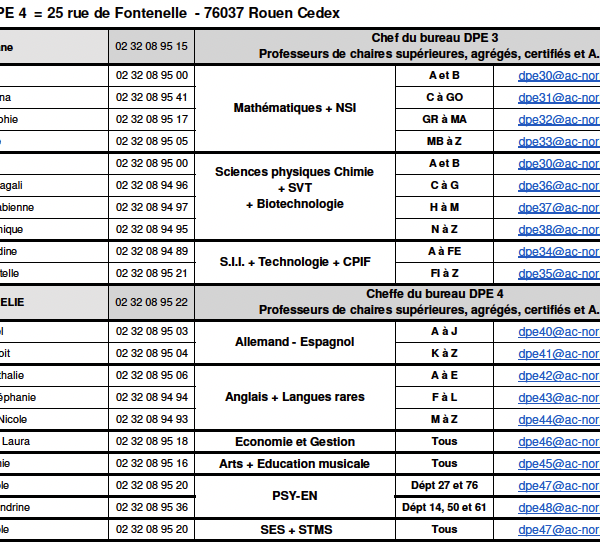Select phone number 02 32 08 95 22
600x551 pixels.
(x=152, y=302)
